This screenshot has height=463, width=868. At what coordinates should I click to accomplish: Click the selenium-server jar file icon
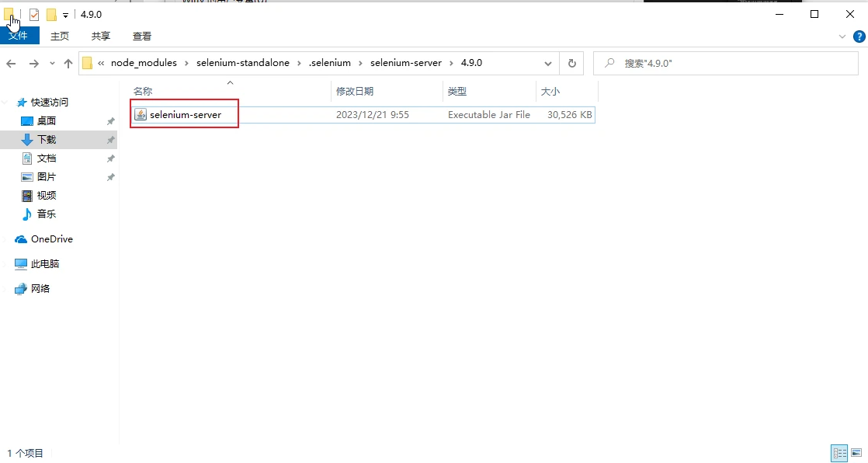141,115
